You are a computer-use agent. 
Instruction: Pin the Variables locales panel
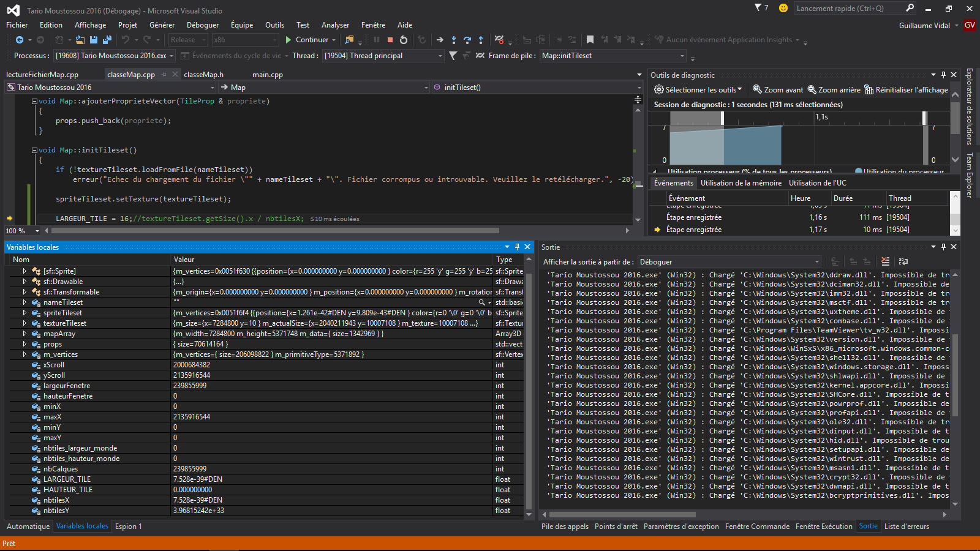click(x=517, y=247)
